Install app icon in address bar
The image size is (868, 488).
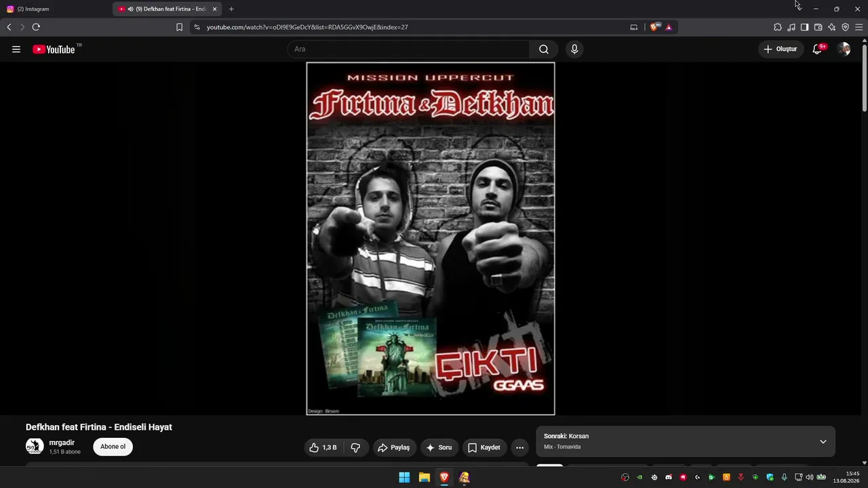(x=634, y=27)
